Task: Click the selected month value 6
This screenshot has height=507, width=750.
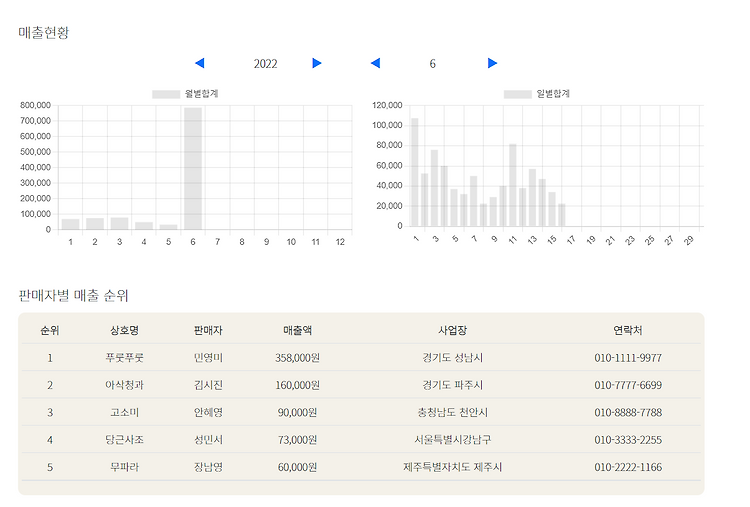Action: point(432,64)
